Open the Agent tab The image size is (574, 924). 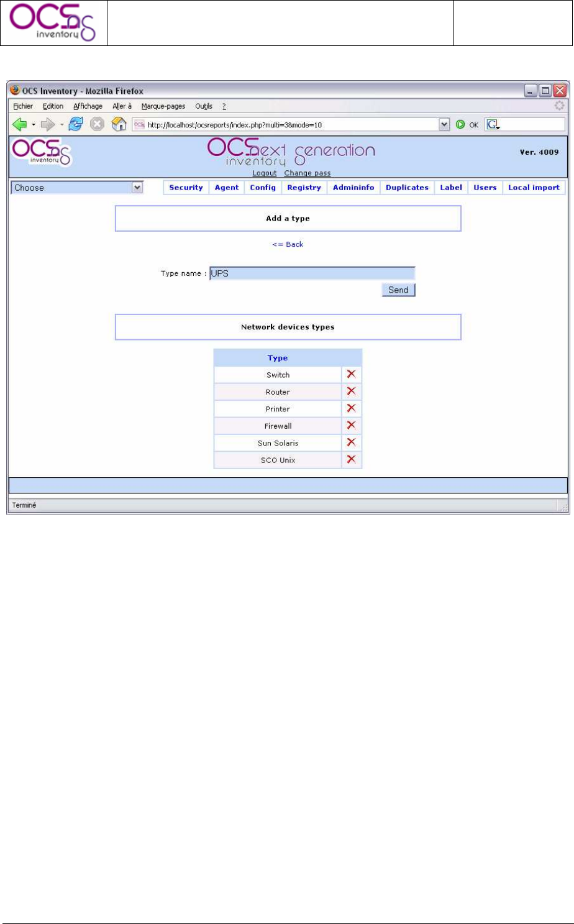click(x=227, y=188)
